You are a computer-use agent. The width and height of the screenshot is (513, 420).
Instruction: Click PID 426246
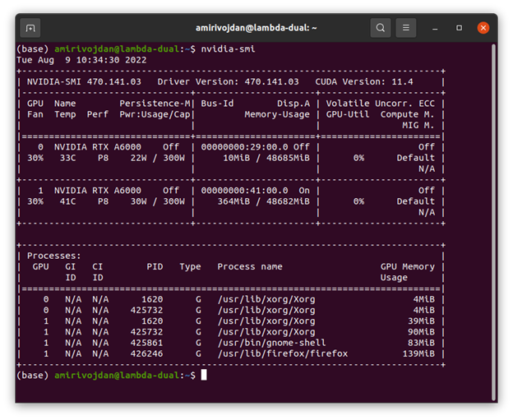(x=146, y=353)
